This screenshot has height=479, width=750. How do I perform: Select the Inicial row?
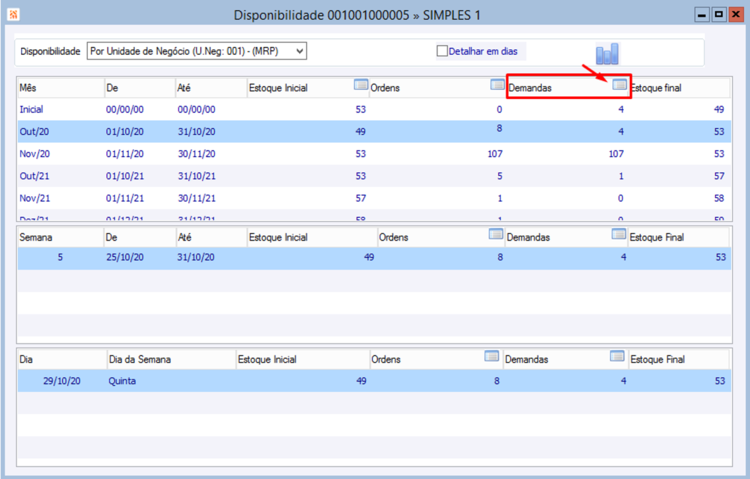[374, 110]
